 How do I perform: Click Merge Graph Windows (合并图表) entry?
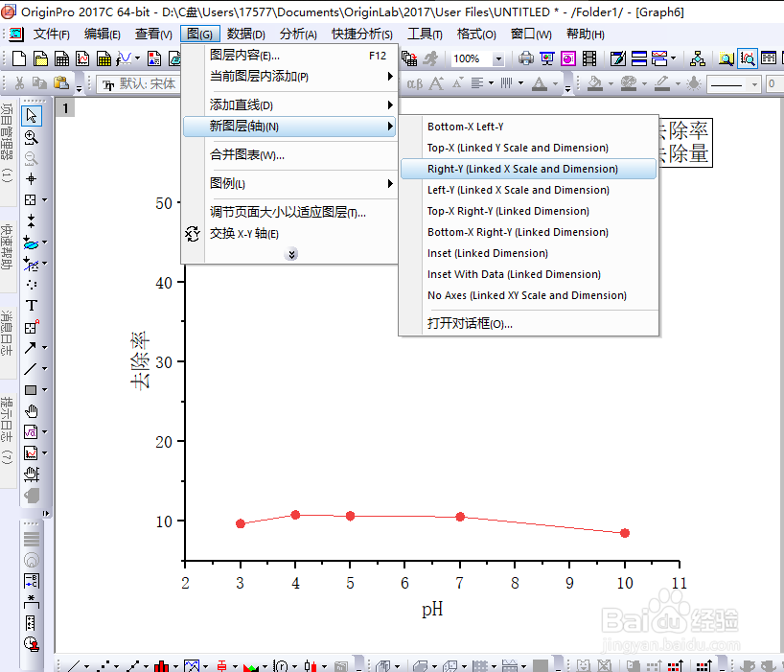pyautogui.click(x=289, y=155)
